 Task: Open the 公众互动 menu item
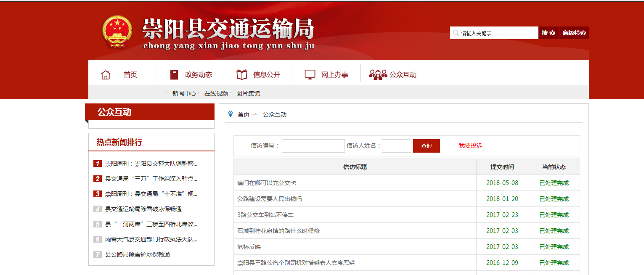(403, 75)
